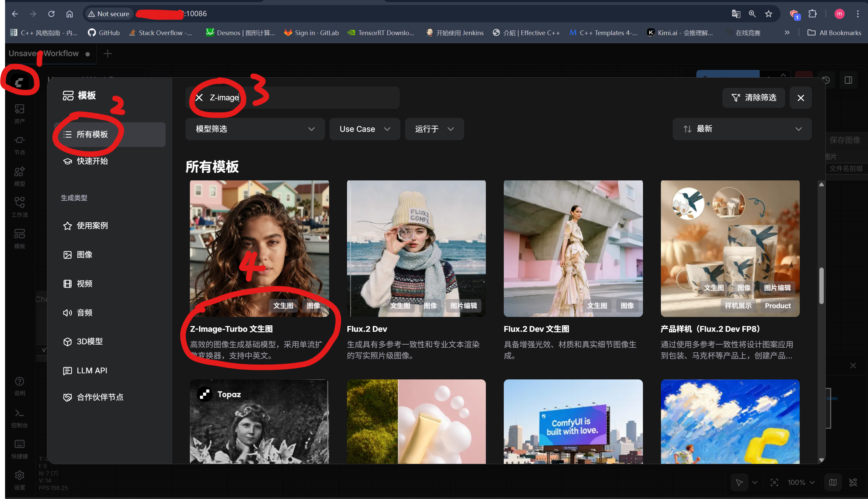Select 3D模型 category in sidebar
Image resolution: width=868 pixels, height=499 pixels.
[89, 341]
